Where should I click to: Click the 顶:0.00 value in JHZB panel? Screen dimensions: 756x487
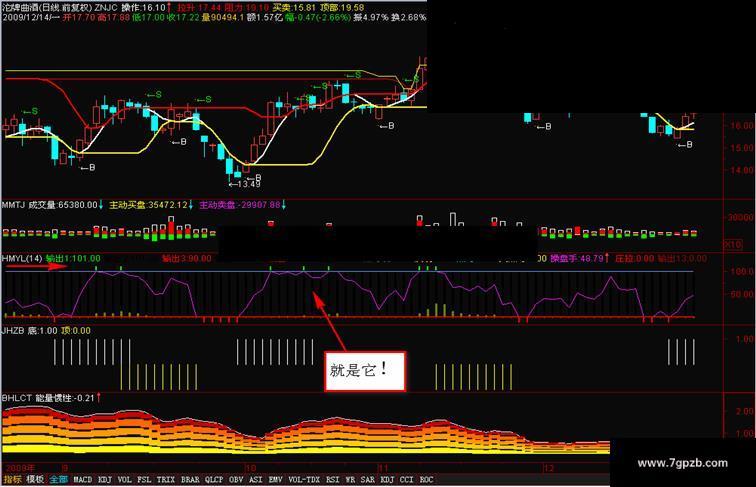pyautogui.click(x=75, y=331)
